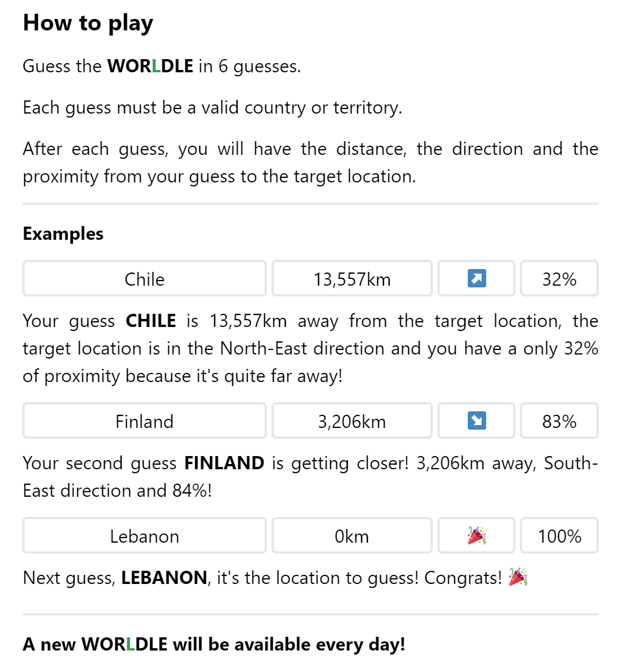
Task: Click the party popper emoji after Congrats
Action: pos(518,577)
